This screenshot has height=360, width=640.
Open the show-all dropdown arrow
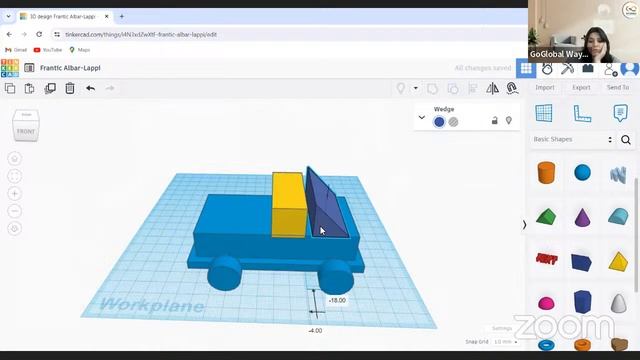point(416,88)
